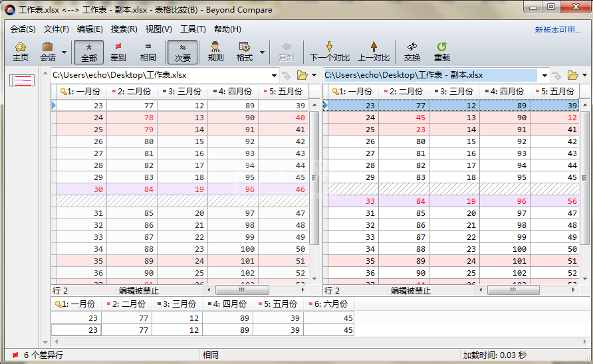Click left pane scroll down arrow
Viewport: 593px width, 364px height.
pos(314,279)
